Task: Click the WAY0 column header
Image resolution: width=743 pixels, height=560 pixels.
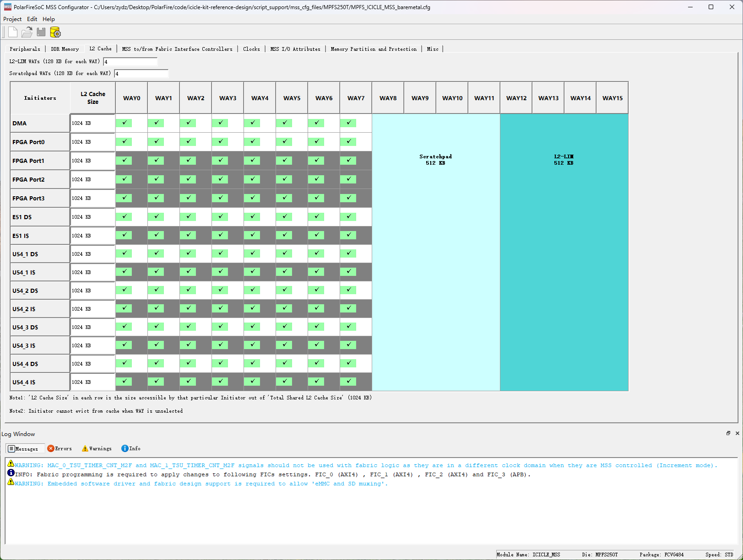Action: 132,98
